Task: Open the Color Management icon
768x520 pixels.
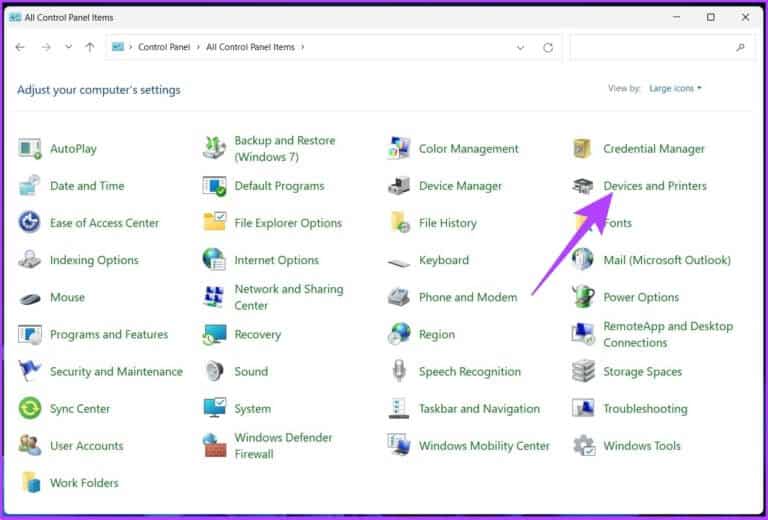Action: click(399, 148)
